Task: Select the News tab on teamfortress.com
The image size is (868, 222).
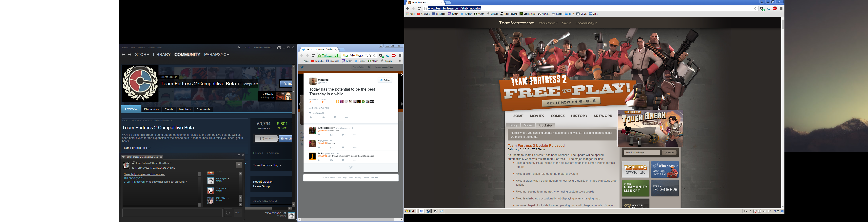Action: 528,125
